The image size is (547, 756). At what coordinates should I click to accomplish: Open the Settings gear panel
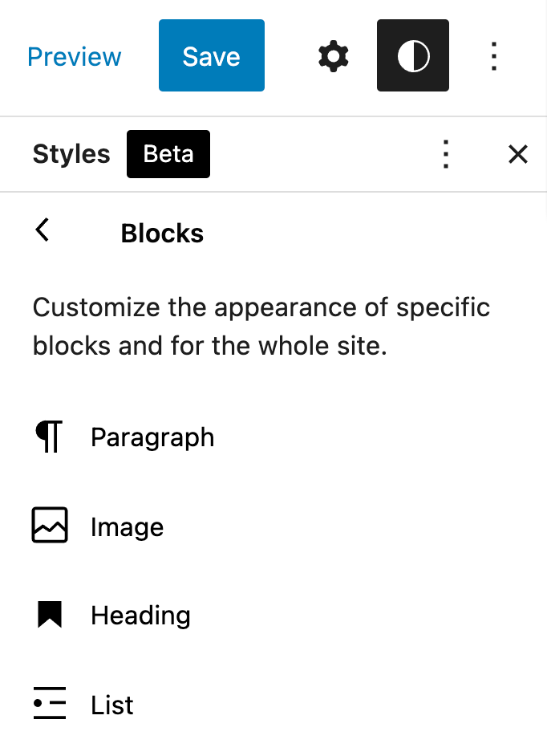point(333,57)
